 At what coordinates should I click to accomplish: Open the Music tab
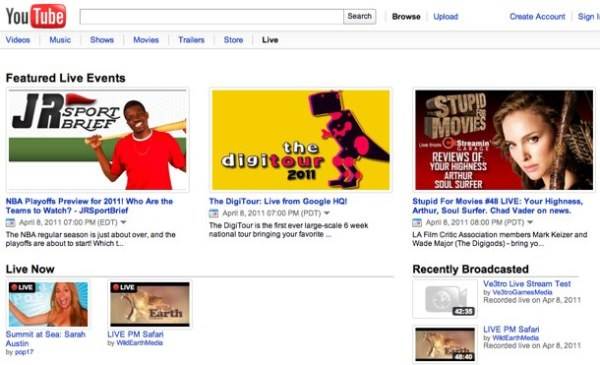tap(60, 40)
